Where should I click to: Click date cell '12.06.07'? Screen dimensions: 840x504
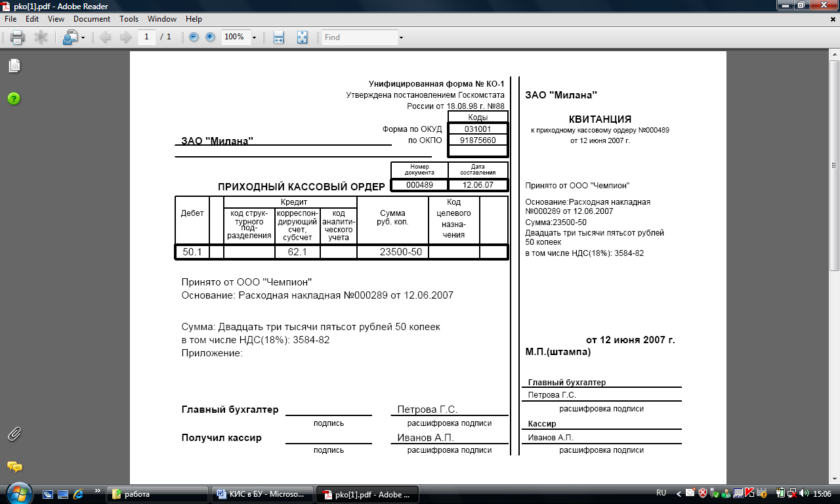pos(478,185)
